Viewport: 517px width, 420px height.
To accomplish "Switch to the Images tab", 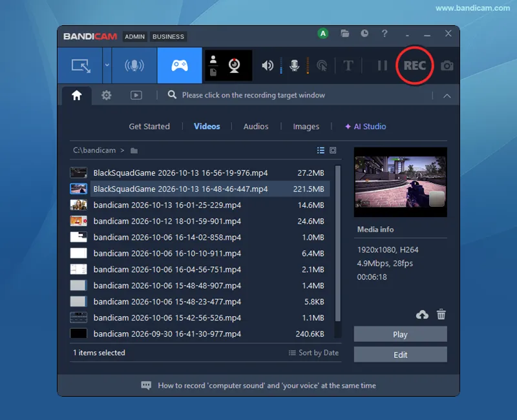I will coord(306,127).
